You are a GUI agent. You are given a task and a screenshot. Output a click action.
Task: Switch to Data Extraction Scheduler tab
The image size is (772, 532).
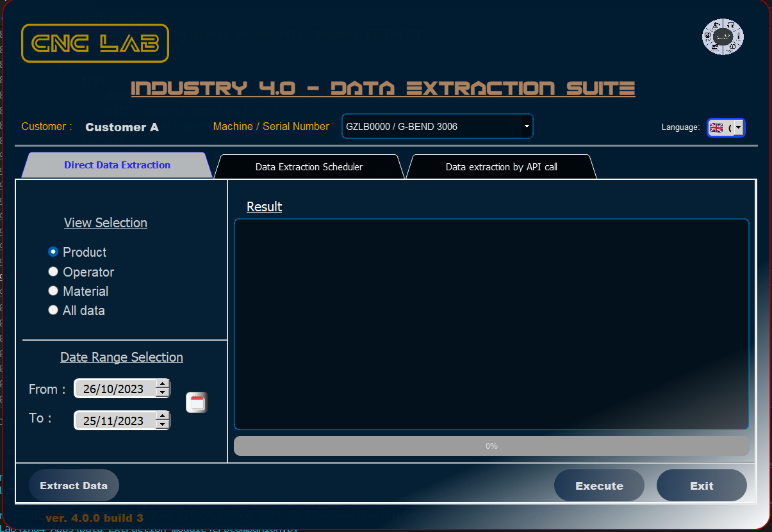[309, 167]
